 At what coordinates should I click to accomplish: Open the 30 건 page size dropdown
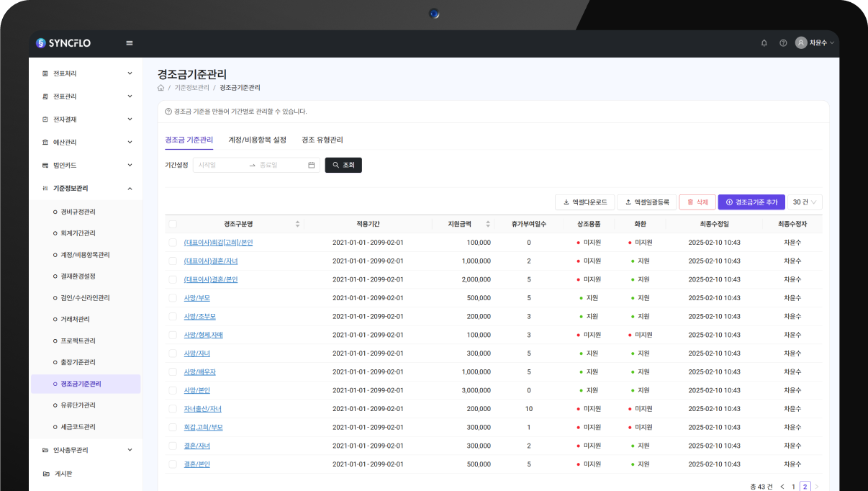[x=805, y=202]
